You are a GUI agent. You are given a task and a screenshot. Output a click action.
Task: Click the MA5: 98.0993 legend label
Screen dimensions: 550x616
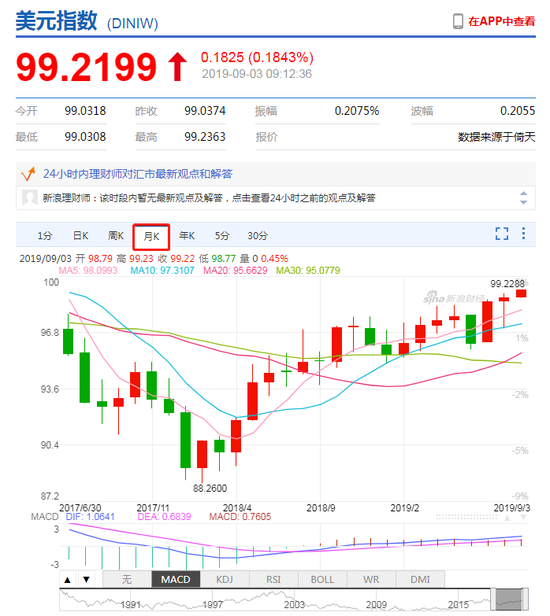coord(88,270)
